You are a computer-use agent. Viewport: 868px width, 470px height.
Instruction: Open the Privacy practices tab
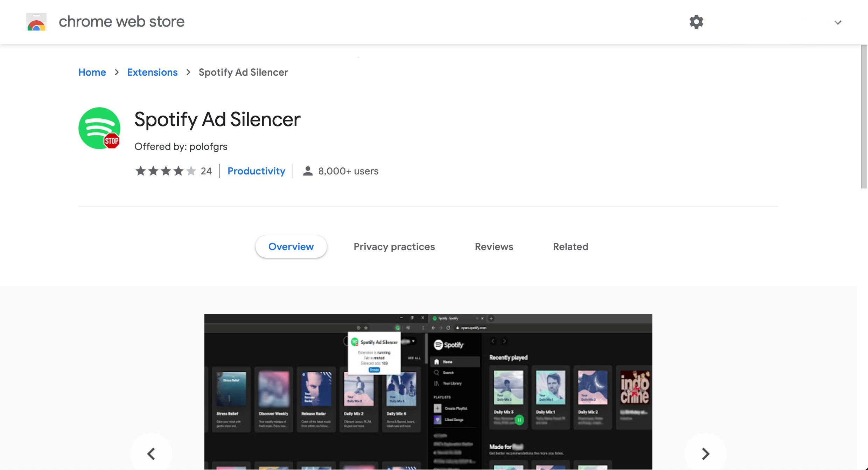click(x=394, y=247)
